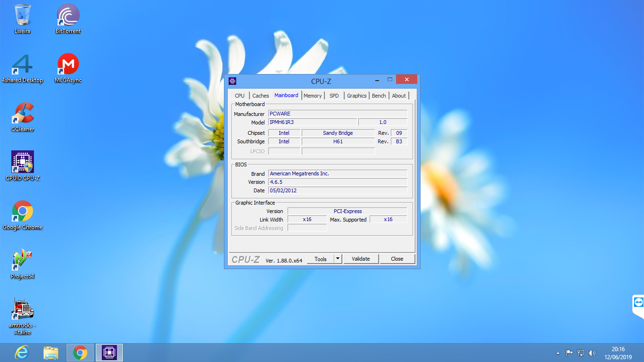Image resolution: width=644 pixels, height=362 pixels.
Task: Open the About tab
Action: [399, 96]
